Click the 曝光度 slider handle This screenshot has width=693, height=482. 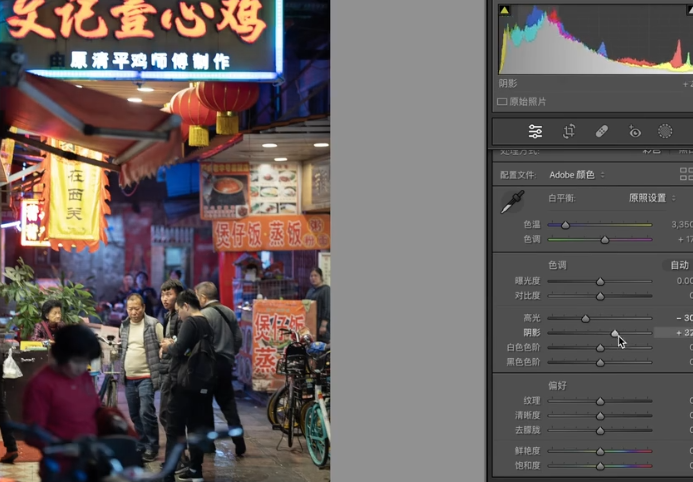[600, 281]
